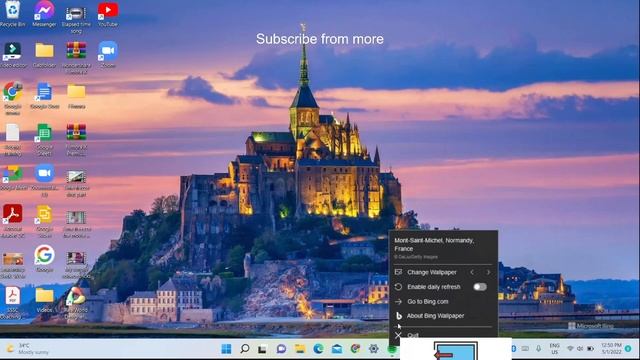
Task: Open the Adobe Acrobat DC shortcut
Action: coord(13,221)
